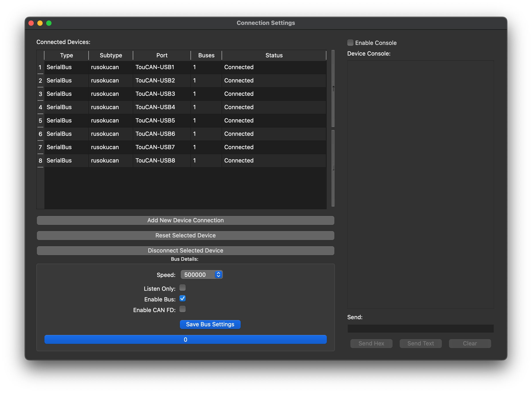This screenshot has height=393, width=532.
Task: Select bus 0 blue bar
Action: tap(185, 339)
